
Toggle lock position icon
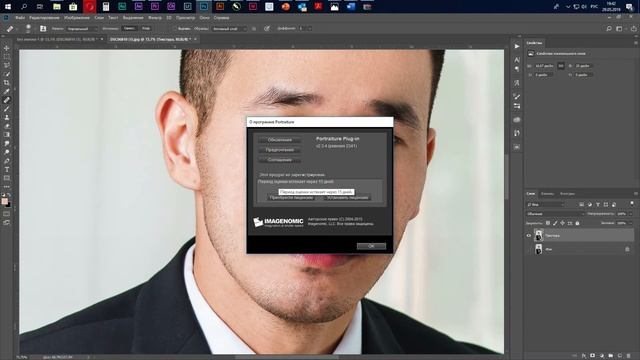pyautogui.click(x=562, y=223)
